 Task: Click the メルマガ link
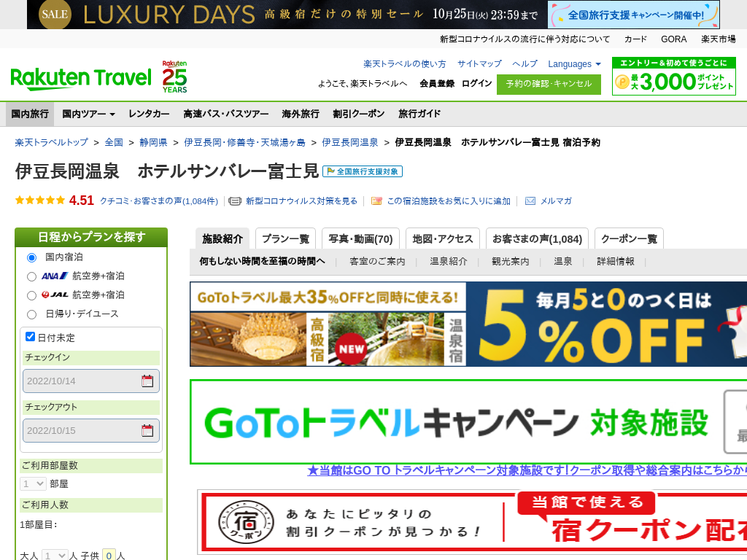coord(556,201)
